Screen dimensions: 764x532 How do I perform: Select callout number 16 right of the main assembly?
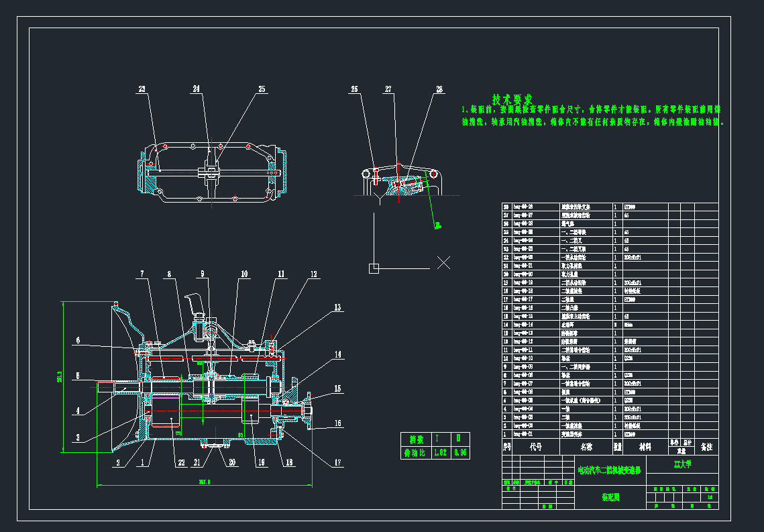click(x=337, y=423)
